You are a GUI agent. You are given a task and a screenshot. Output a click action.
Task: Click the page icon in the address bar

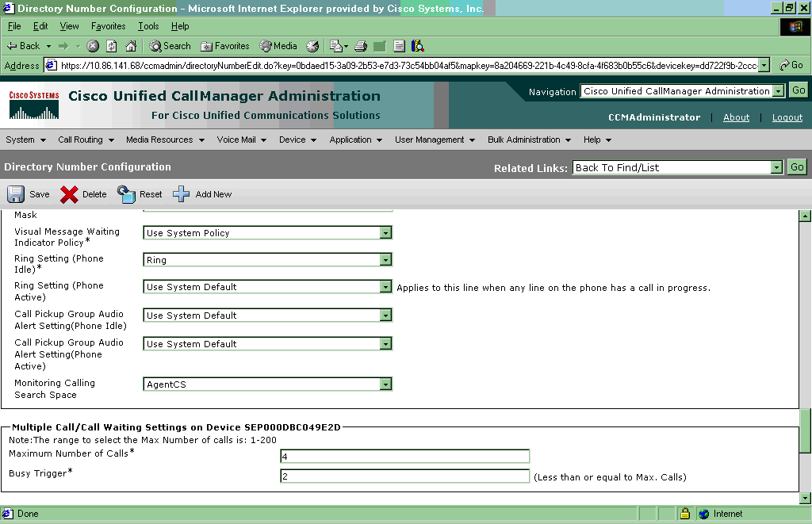(x=51, y=65)
